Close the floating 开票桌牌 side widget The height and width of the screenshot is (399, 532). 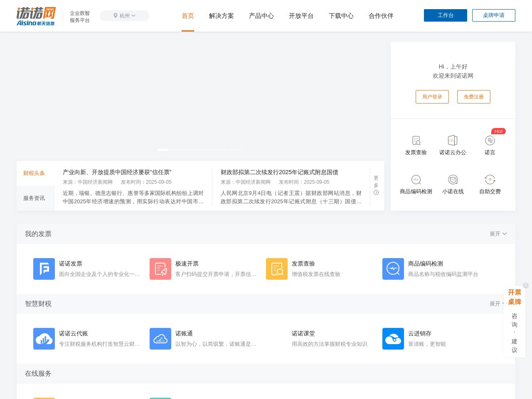pyautogui.click(x=526, y=286)
